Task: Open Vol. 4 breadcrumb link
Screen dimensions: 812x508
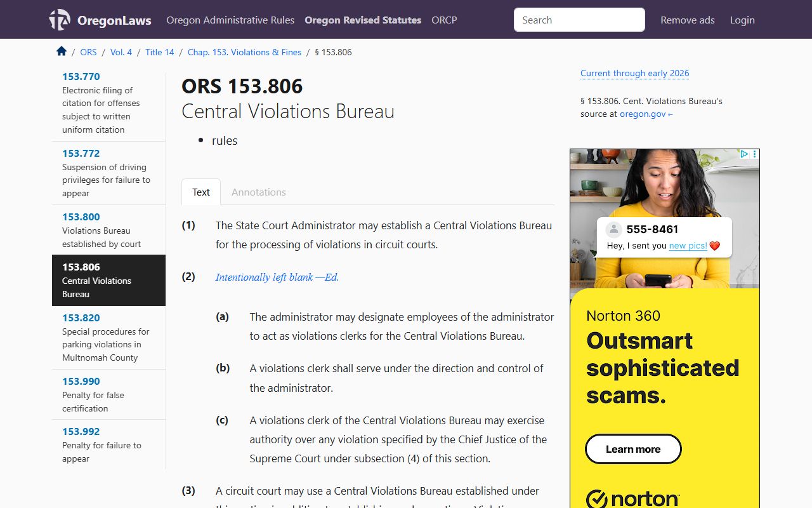Action: [x=121, y=52]
